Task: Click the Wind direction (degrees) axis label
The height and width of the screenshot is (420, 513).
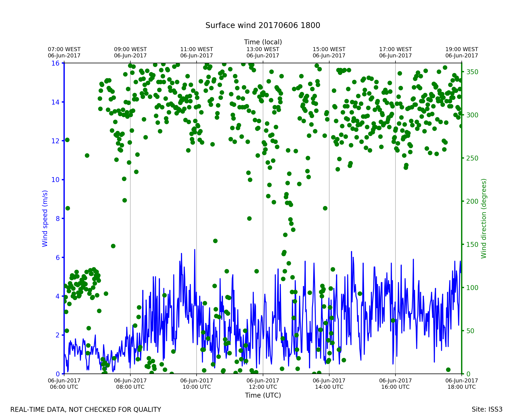Action: pos(484,218)
